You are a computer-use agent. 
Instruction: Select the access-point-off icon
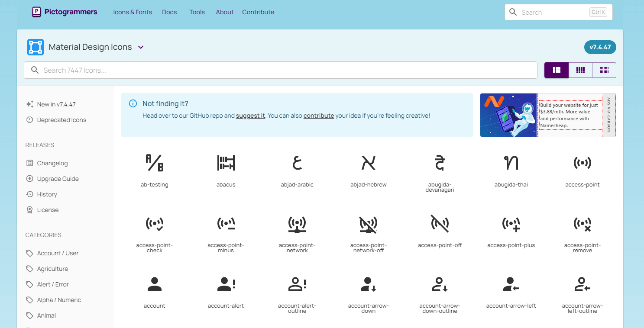(440, 223)
